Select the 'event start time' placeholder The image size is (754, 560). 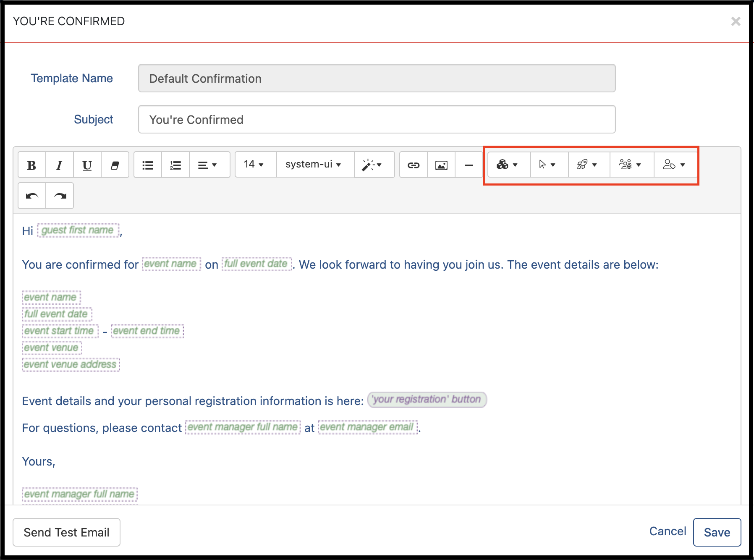click(x=60, y=331)
